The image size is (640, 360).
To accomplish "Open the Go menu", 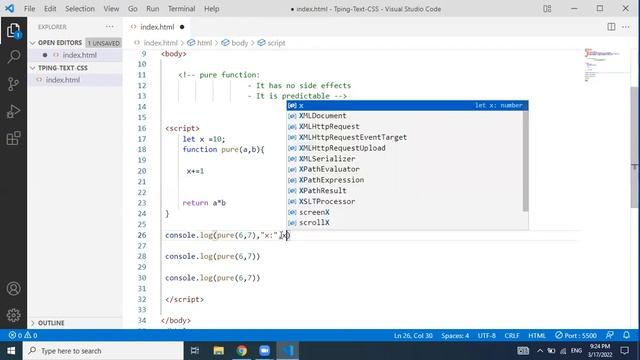I will click(133, 9).
